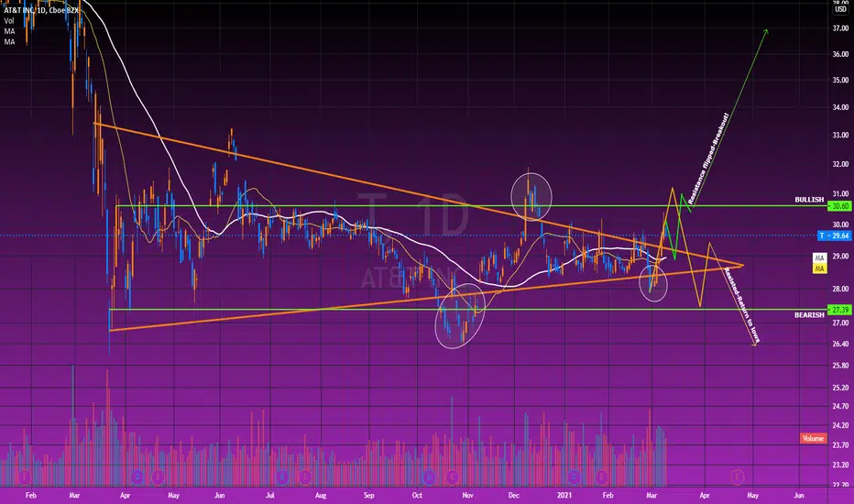
Task: Click the 33.00 price axis value
Action: point(840,135)
